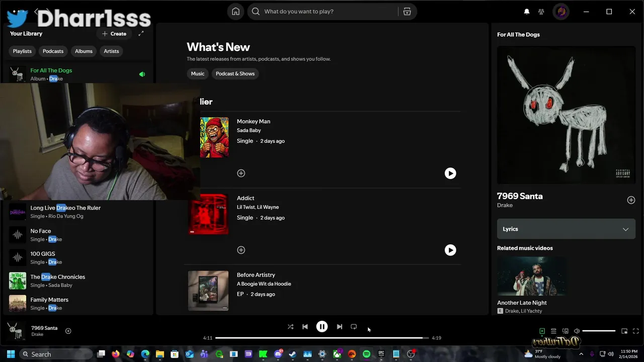
Task: Click For All The Dogs large album art
Action: point(566,115)
